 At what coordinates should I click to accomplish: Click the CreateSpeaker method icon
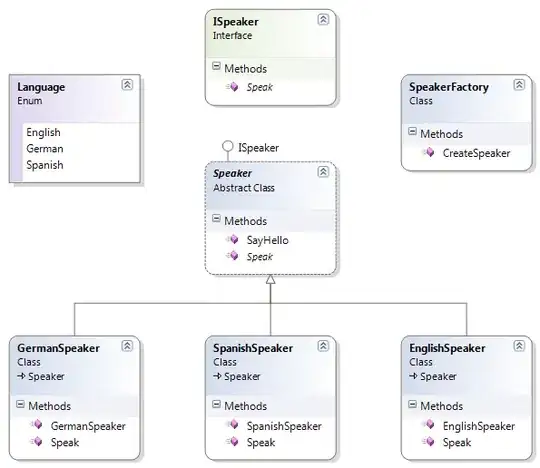(429, 152)
